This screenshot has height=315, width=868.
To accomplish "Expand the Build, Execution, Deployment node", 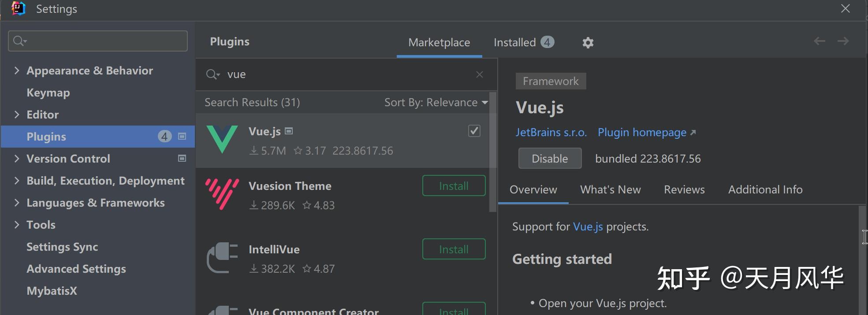I will click(x=17, y=181).
